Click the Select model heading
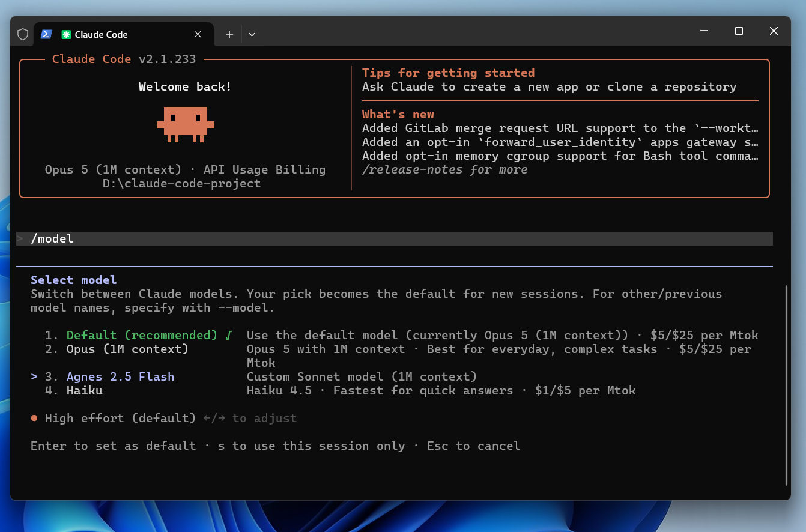Screen dimensions: 806x532 74,280
